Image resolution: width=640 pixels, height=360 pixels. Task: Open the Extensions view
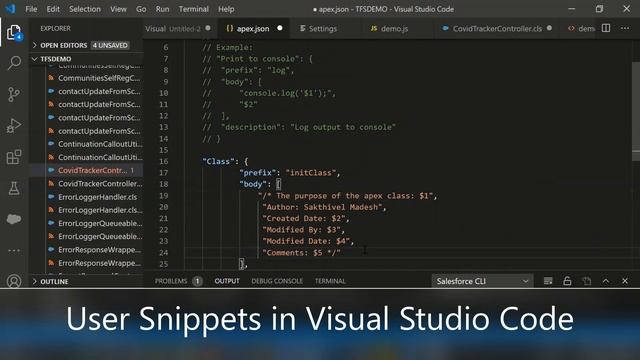pyautogui.click(x=14, y=157)
